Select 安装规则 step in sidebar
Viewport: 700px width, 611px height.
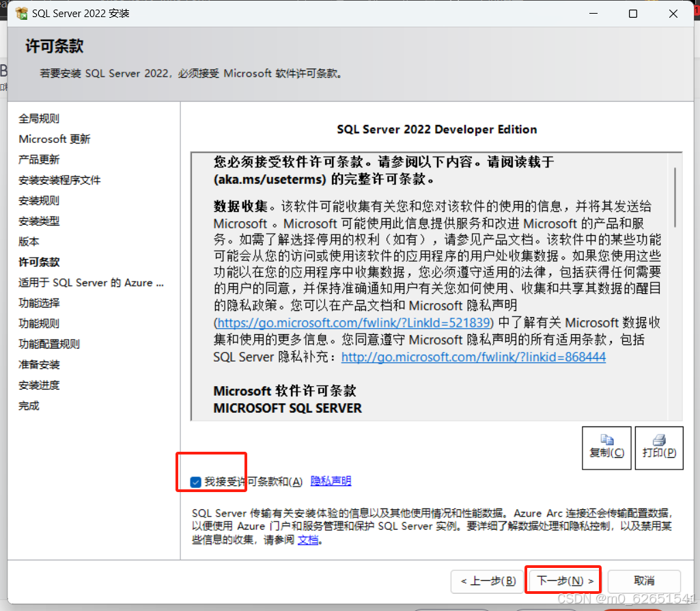pyautogui.click(x=39, y=200)
